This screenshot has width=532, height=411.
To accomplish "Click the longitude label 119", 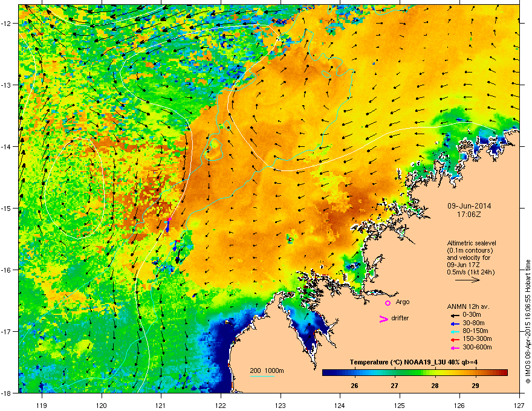I will [x=42, y=405].
